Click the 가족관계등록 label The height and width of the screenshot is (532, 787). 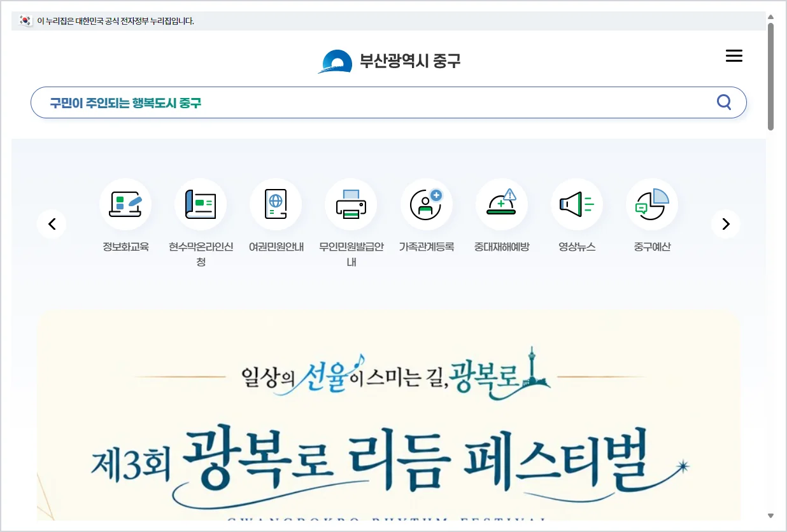(427, 247)
